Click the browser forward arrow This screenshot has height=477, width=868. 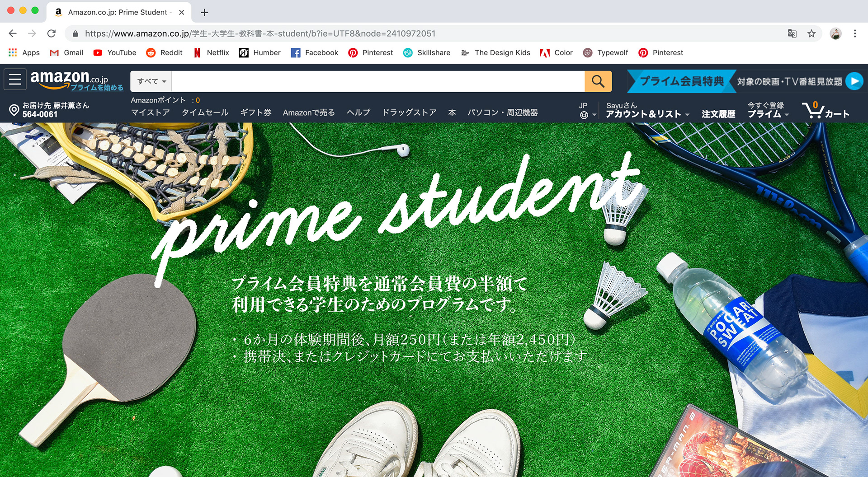pos(32,33)
